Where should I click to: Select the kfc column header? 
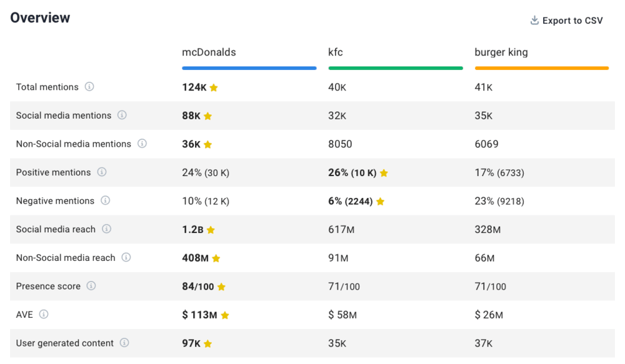pos(336,52)
